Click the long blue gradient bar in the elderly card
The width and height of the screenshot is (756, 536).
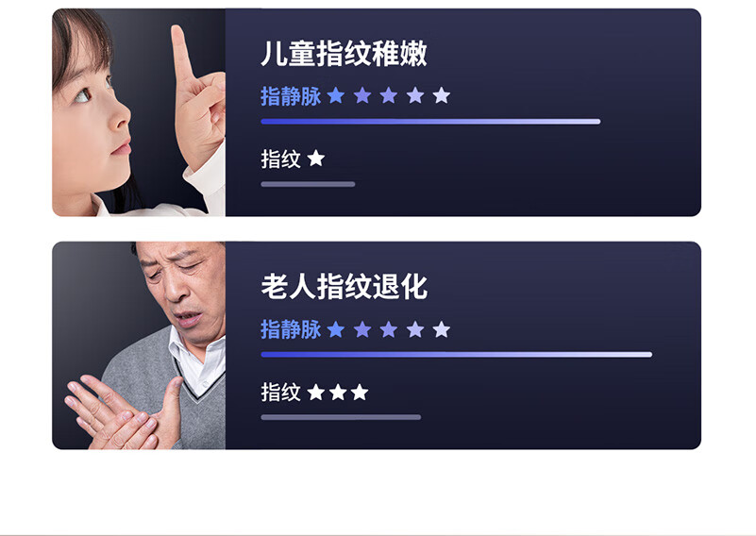[457, 355]
